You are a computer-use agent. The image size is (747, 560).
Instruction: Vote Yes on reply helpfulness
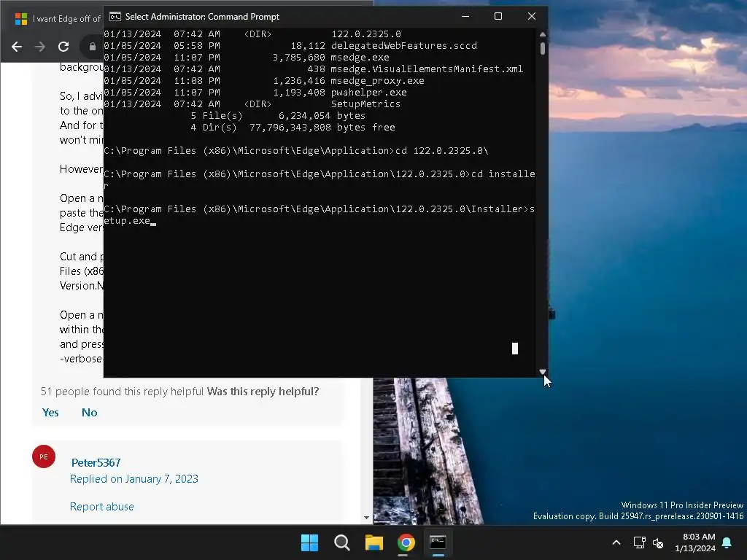(50, 413)
